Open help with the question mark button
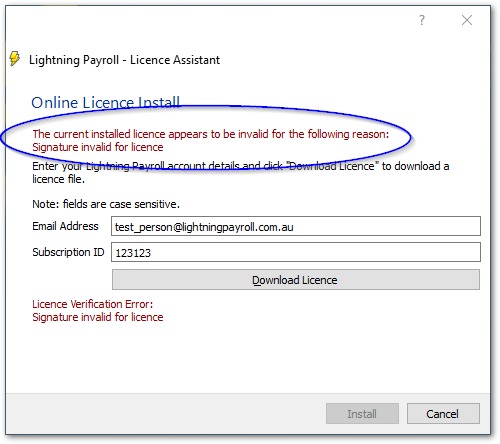 [422, 20]
